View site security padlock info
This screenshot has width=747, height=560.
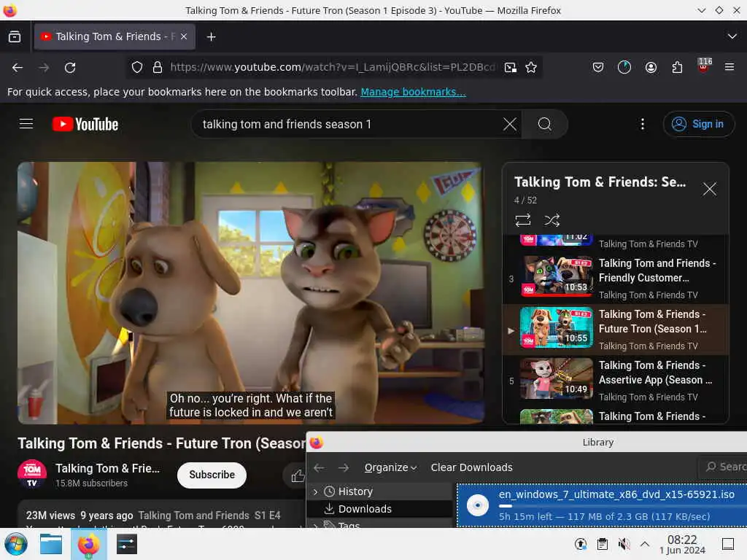point(158,68)
